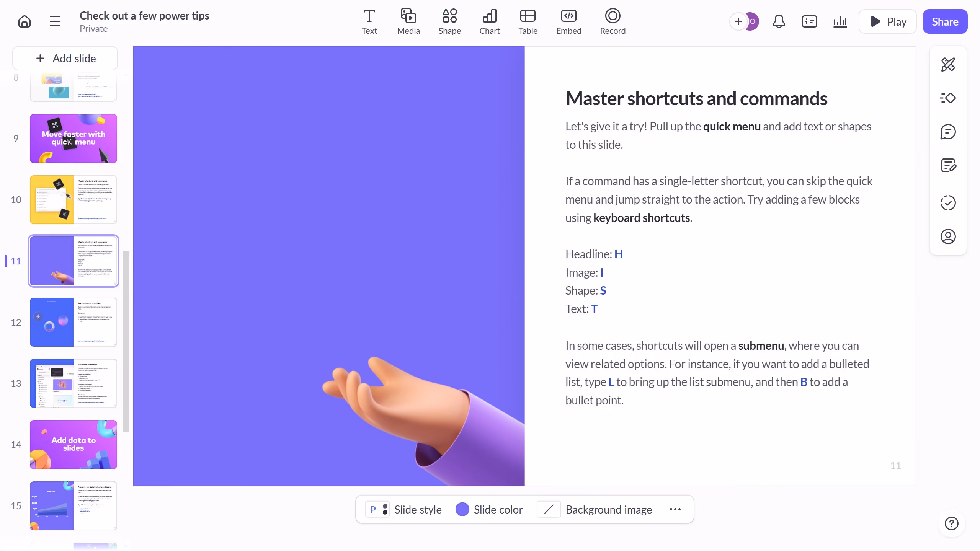Open the Shape insert tool

coord(450,22)
